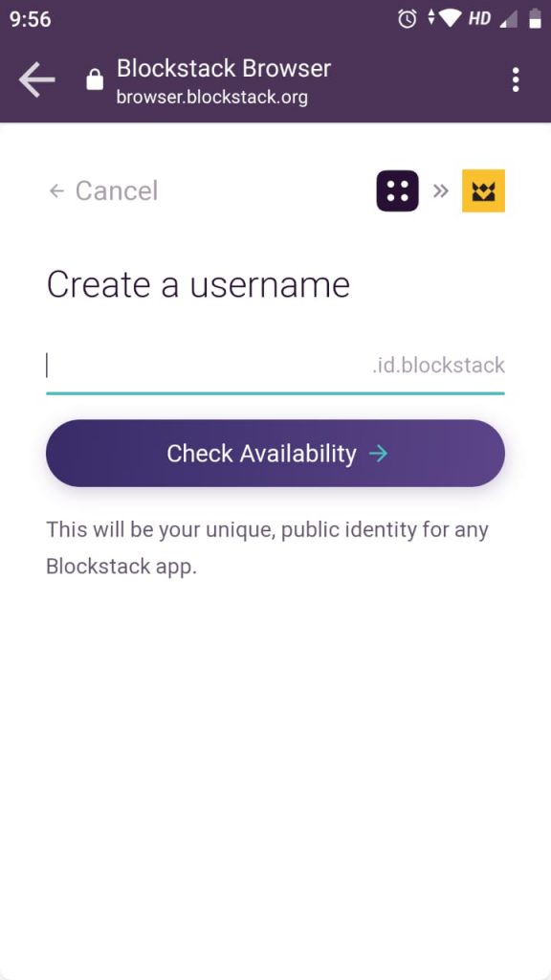Click the secure lock icon beside the title
This screenshot has width=551, height=980.
(x=95, y=80)
